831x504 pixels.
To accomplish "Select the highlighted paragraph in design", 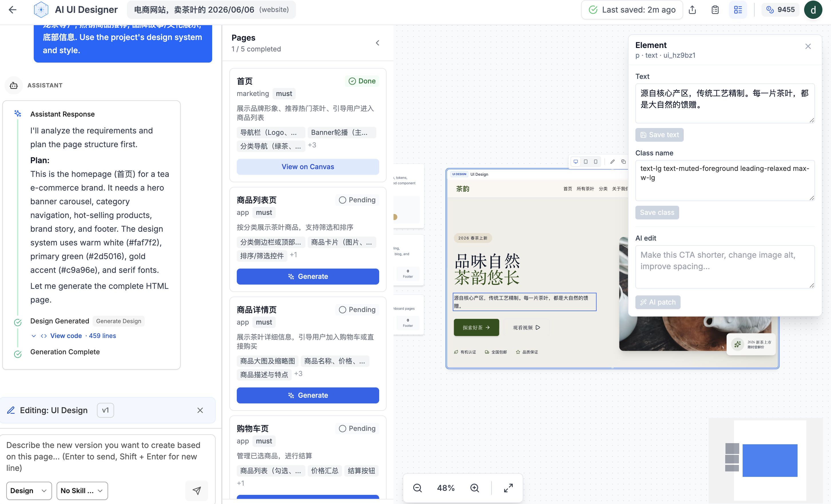I will pyautogui.click(x=524, y=302).
